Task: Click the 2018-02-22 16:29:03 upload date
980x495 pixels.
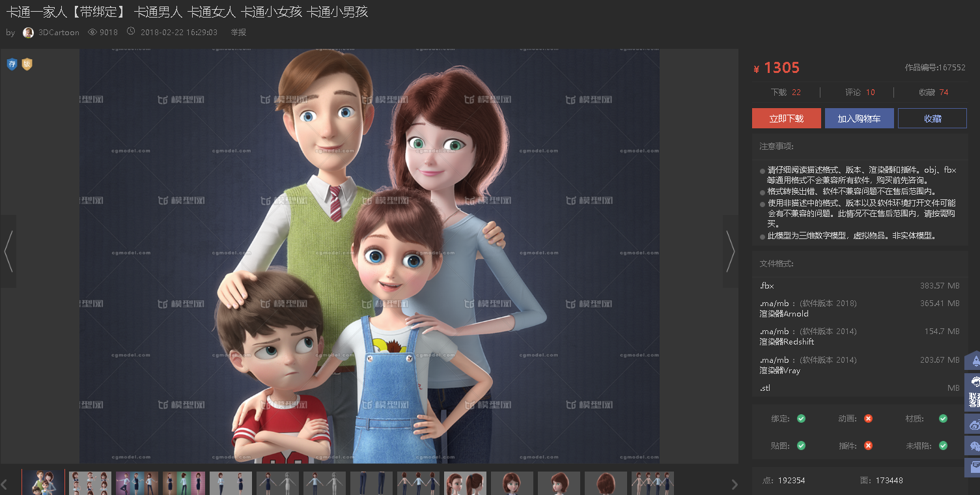Action: [179, 33]
